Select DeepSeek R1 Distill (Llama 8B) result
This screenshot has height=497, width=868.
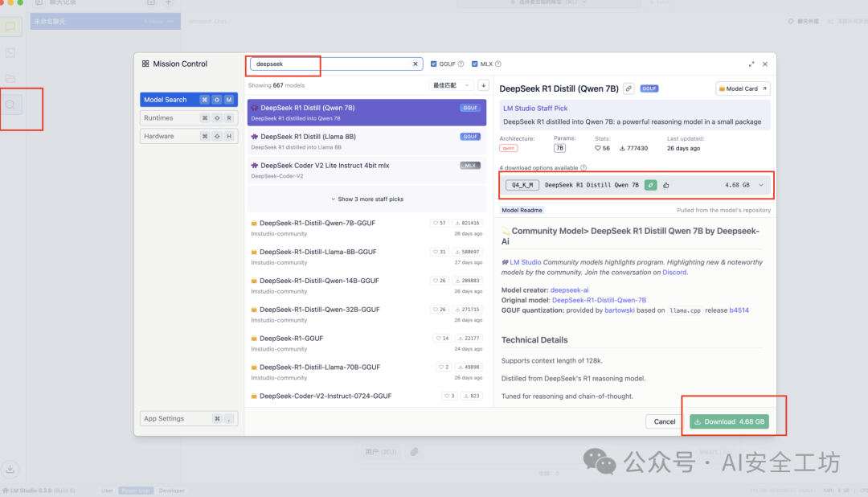(366, 142)
